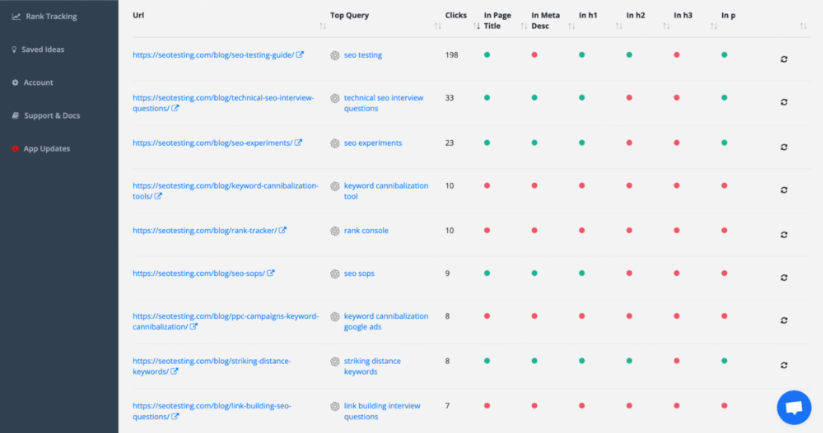The height and width of the screenshot is (433, 823).
Task: Click query icon beside 'seo experiments'
Action: (x=335, y=143)
